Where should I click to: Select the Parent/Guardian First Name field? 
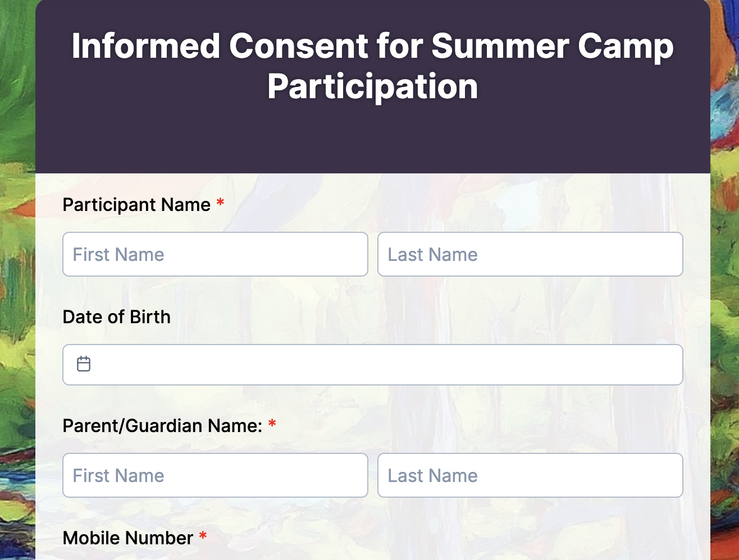pyautogui.click(x=215, y=475)
